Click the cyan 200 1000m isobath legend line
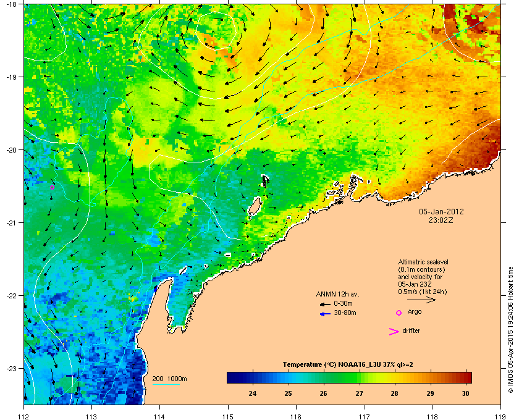The height and width of the screenshot is (420, 519). tap(166, 384)
